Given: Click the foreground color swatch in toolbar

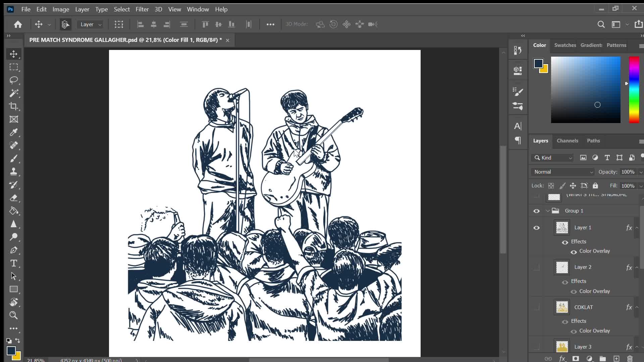Looking at the screenshot, I should click(x=11, y=351).
